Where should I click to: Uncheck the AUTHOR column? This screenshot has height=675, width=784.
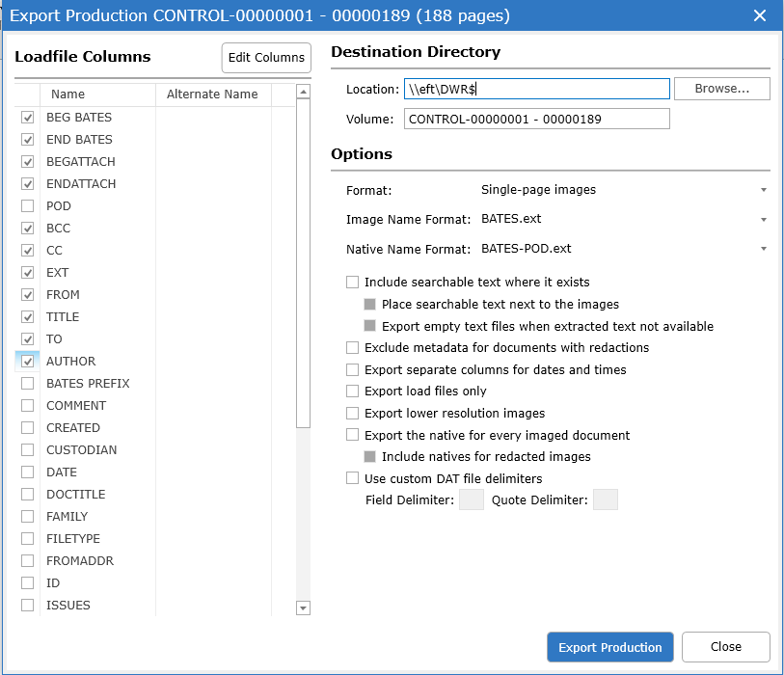(x=28, y=361)
